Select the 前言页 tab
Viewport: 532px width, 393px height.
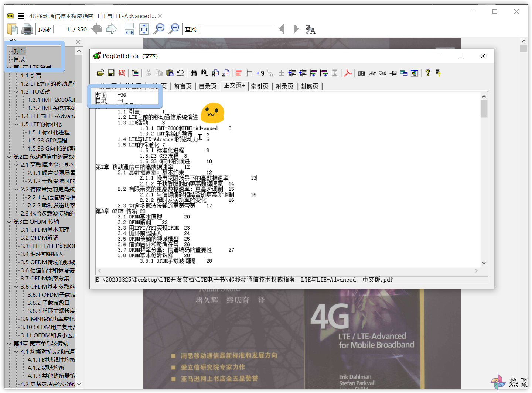point(183,86)
